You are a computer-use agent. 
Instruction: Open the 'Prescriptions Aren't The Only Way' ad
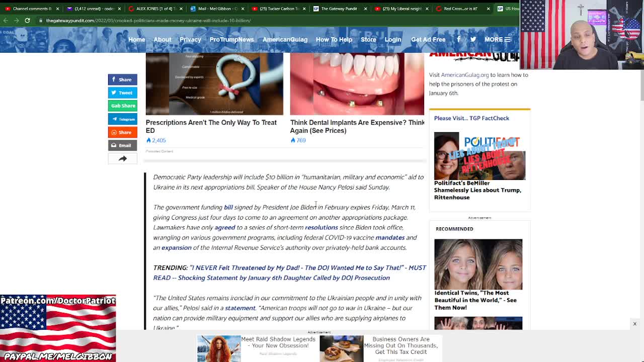point(211,126)
